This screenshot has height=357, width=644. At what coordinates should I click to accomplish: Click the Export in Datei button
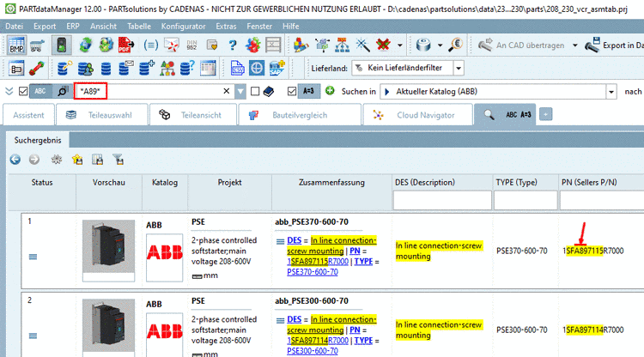point(614,45)
